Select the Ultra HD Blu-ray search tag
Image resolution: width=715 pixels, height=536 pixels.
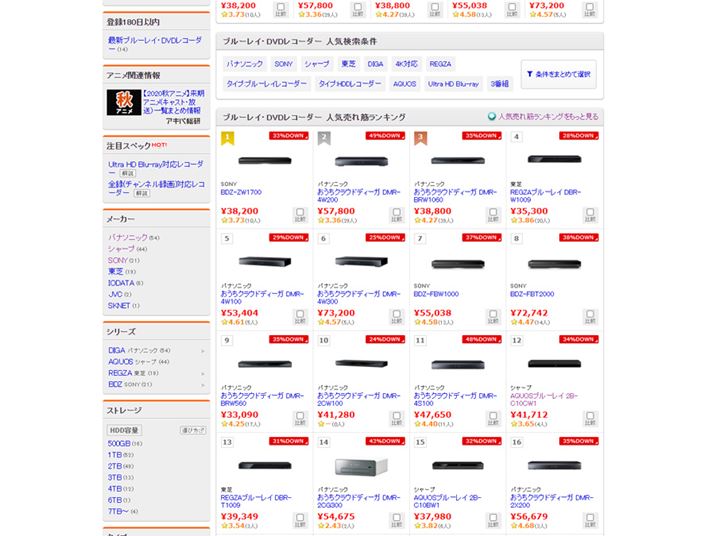[453, 84]
